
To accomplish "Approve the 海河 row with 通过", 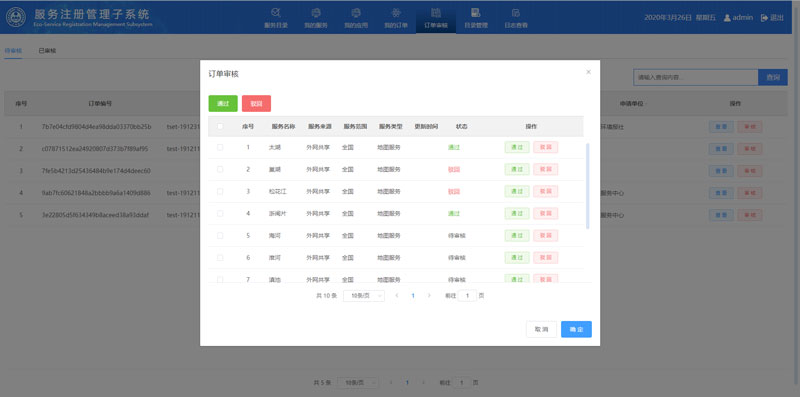I will point(517,235).
